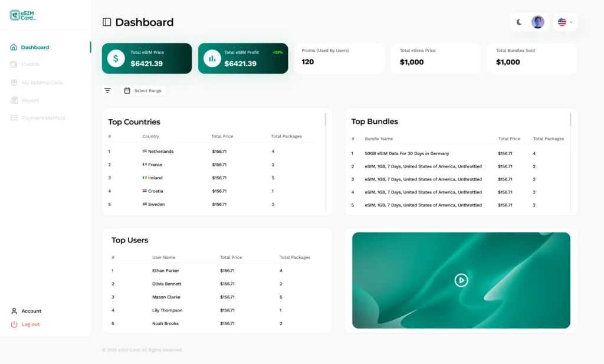Viewport: 604px width, 364px height.
Task: Click the user profile avatar
Action: 537,22
